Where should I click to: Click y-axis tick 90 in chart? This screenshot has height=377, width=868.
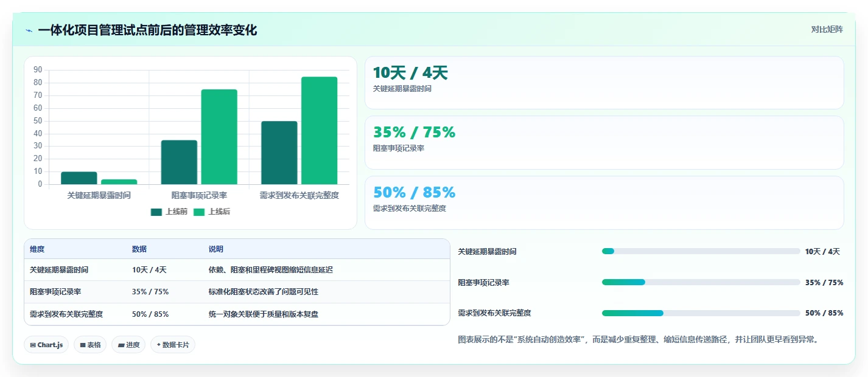click(x=38, y=70)
